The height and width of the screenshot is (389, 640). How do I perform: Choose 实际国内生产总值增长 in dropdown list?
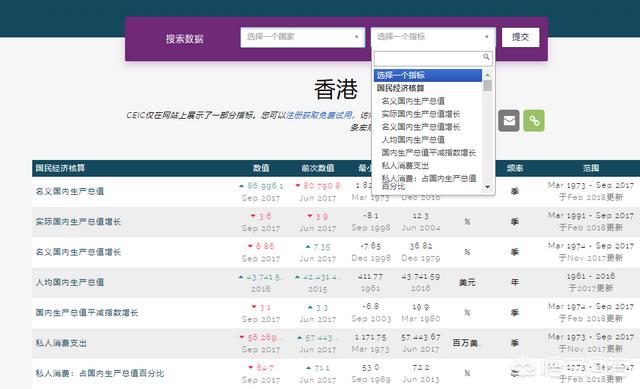[421, 114]
